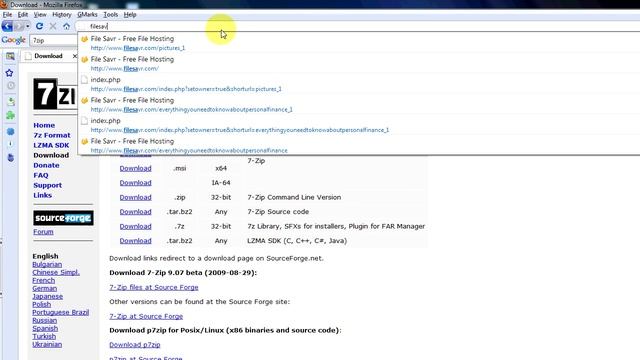The image size is (640, 360).
Task: Open '7-Zip at Source Forge' link
Action: pos(146,316)
